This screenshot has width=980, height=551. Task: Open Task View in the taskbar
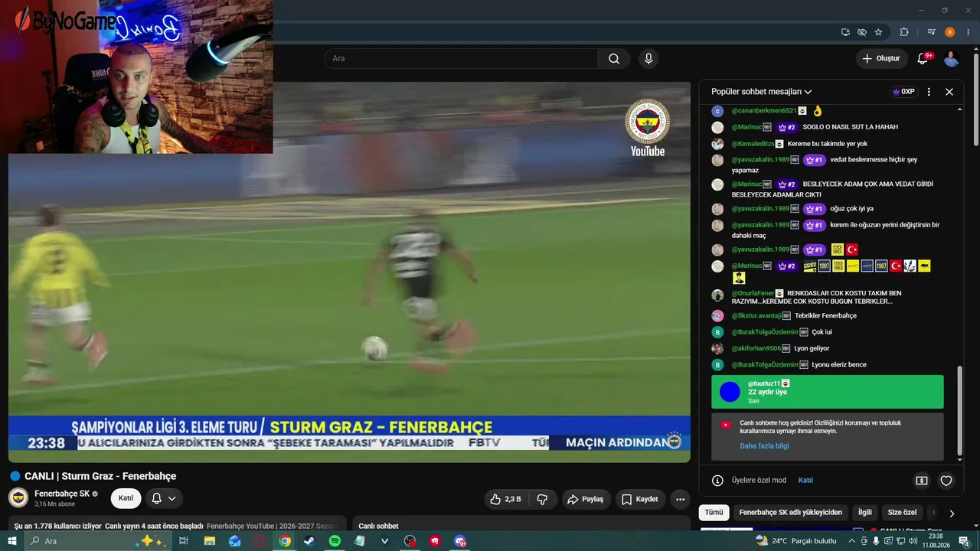184,541
